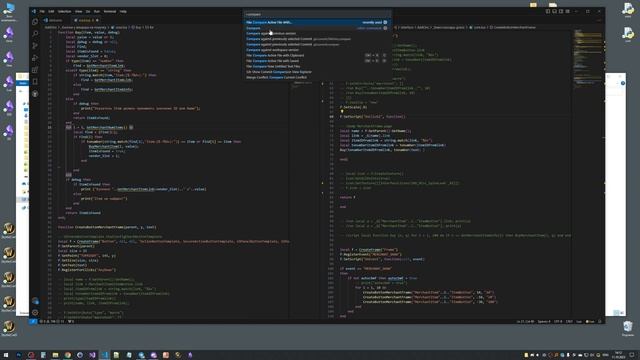Image resolution: width=640 pixels, height=360 pixels.
Task: Click the command palette search input field
Action: click(318, 14)
